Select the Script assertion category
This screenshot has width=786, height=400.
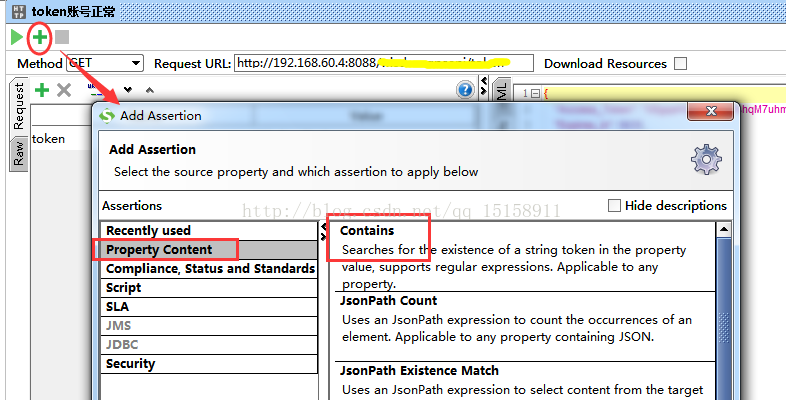(209, 288)
